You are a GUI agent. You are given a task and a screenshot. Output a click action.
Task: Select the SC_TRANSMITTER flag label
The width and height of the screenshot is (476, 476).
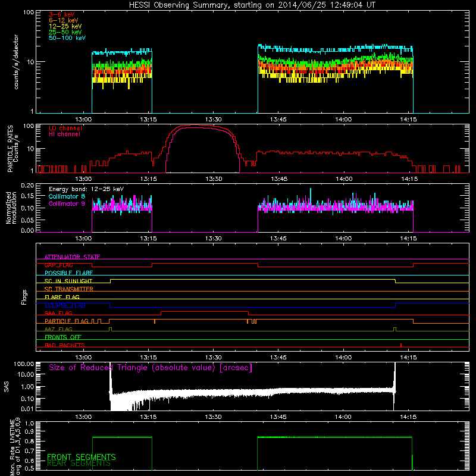pos(69,289)
